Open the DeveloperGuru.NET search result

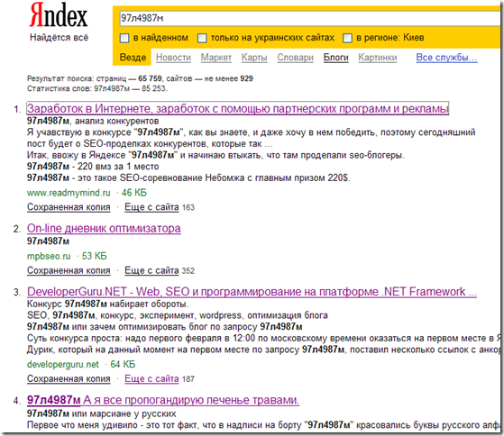pos(252,292)
